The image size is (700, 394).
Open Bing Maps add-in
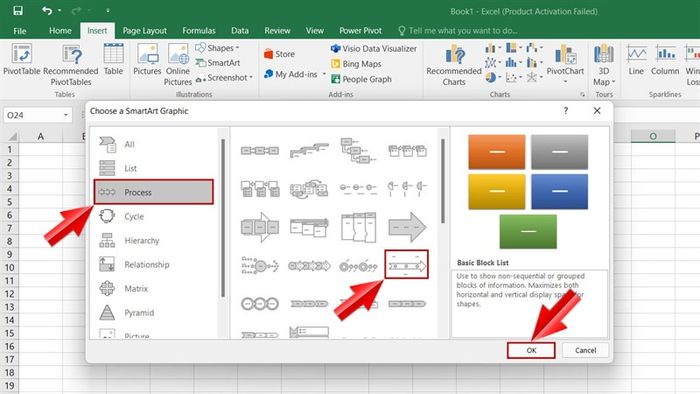(356, 64)
